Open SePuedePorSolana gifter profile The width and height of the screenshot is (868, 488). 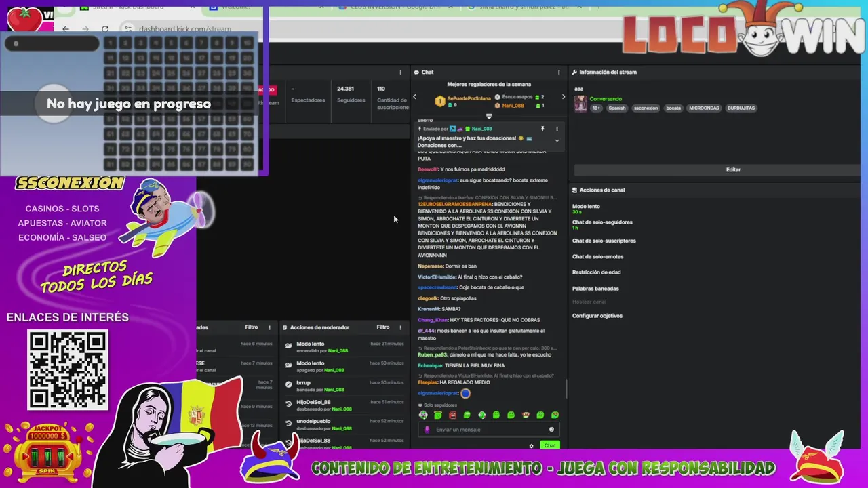[x=469, y=98]
